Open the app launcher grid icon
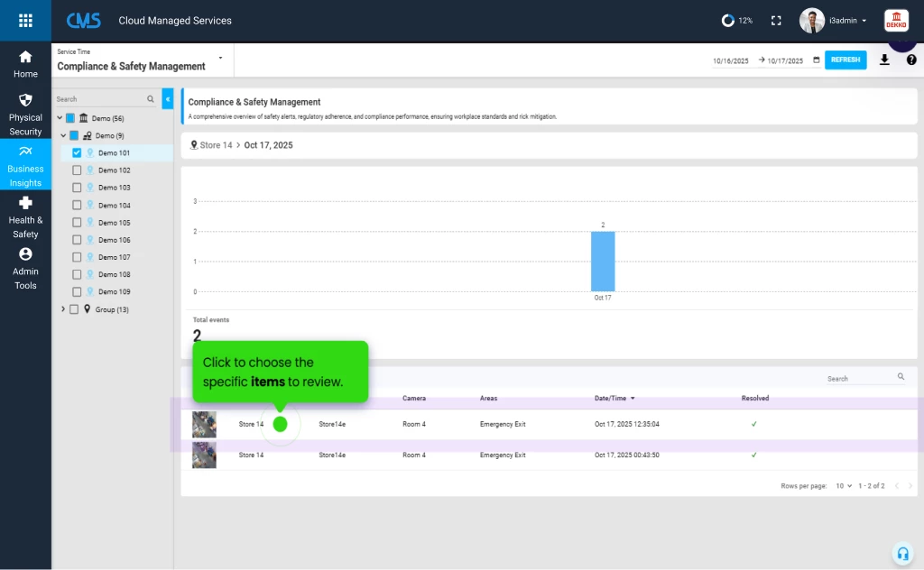The width and height of the screenshot is (924, 570). [24, 20]
